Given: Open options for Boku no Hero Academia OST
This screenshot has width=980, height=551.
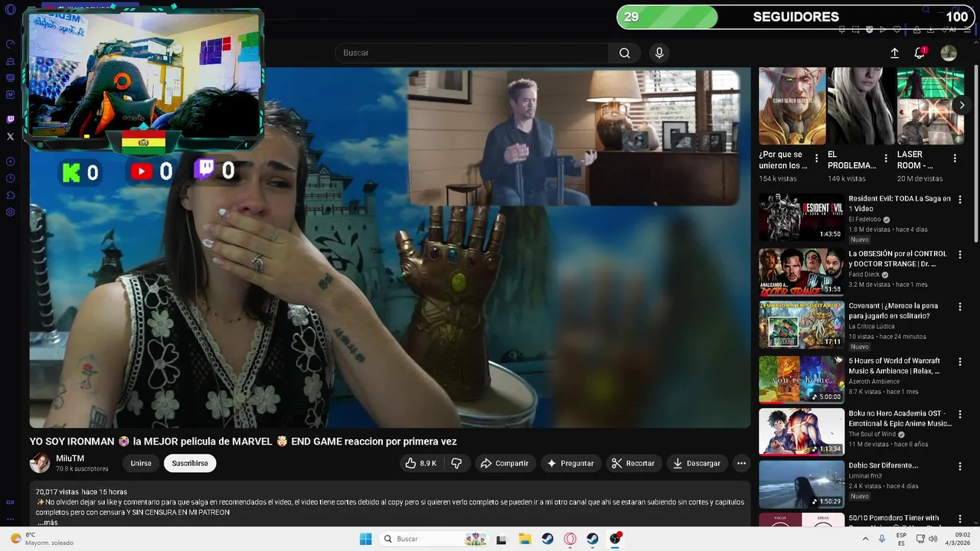Looking at the screenshot, I should point(959,415).
